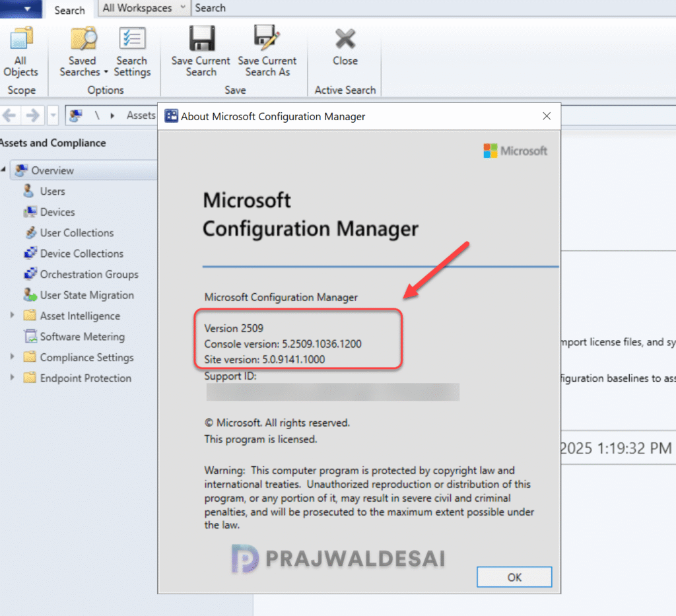Click OK in the About dialog
Screen dimensions: 676x616
coord(514,577)
